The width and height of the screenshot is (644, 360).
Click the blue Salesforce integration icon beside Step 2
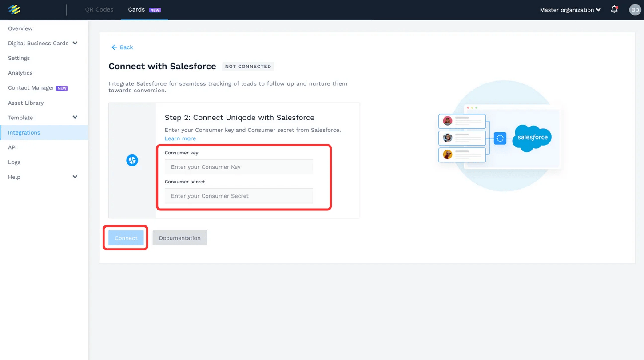click(x=132, y=160)
